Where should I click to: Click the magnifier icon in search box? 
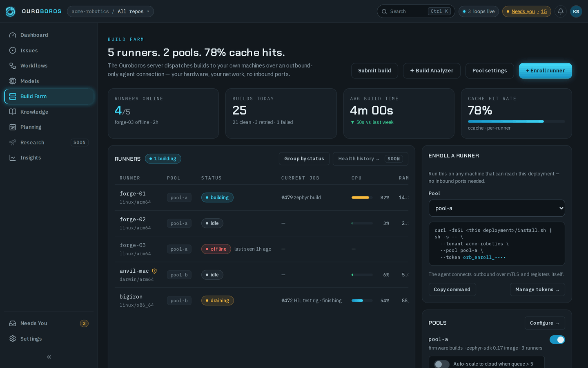tap(384, 11)
